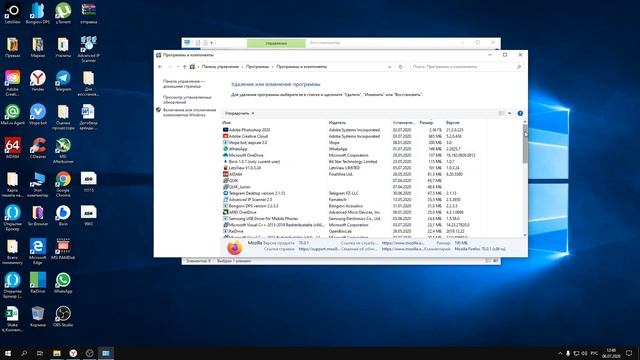Expand the address bar history dropdown

[390, 67]
